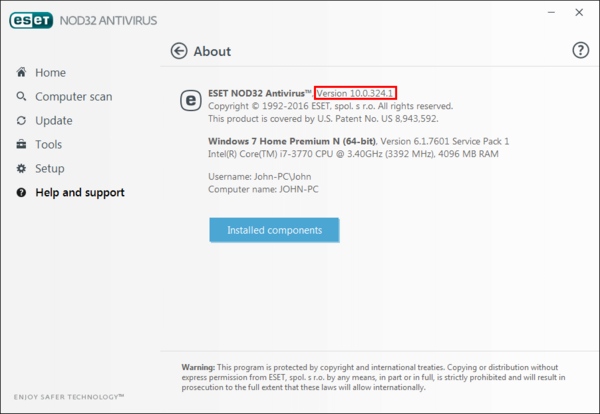
Task: Close the ESET window
Action: 579,13
